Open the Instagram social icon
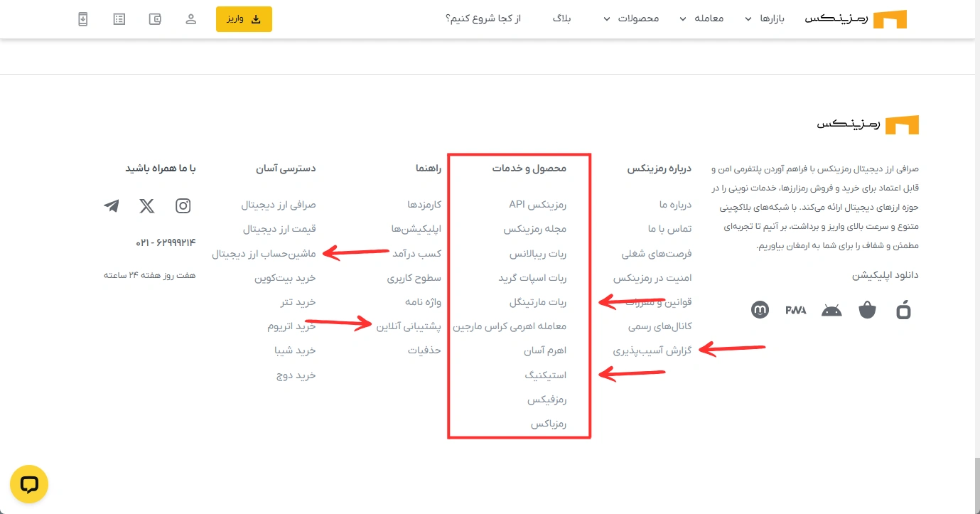This screenshot has height=514, width=980. coord(183,206)
